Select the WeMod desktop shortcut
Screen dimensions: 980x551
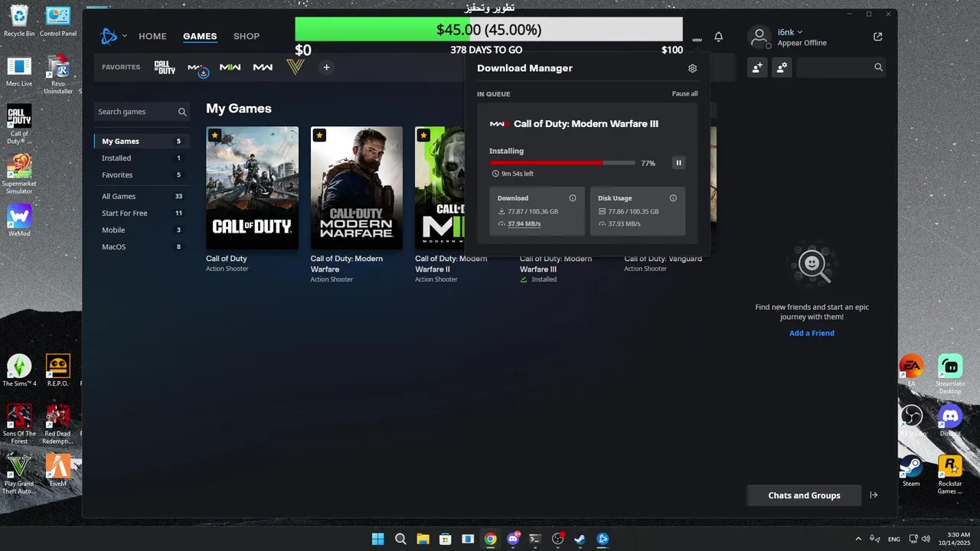pos(19,220)
